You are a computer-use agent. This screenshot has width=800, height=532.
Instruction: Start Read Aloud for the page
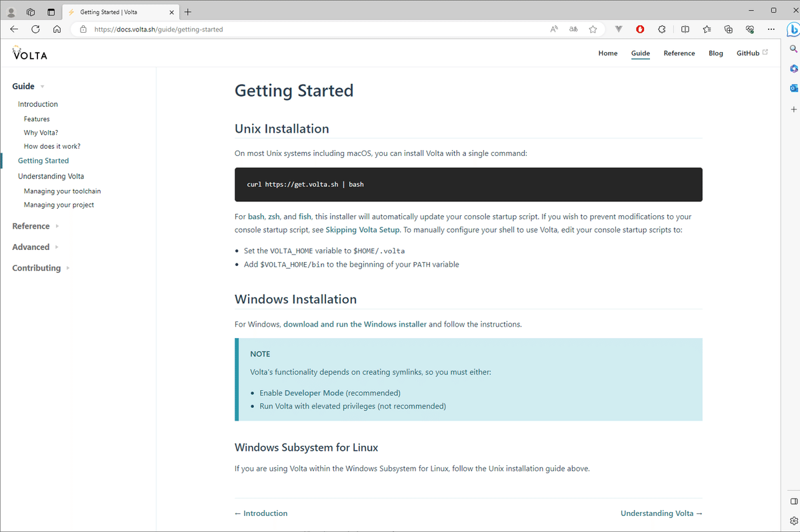pos(553,29)
